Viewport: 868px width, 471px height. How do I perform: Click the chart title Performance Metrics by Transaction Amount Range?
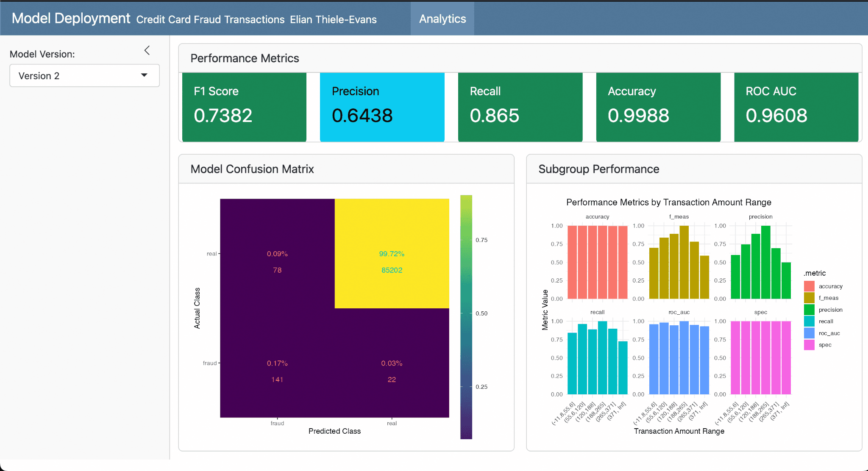(x=668, y=202)
